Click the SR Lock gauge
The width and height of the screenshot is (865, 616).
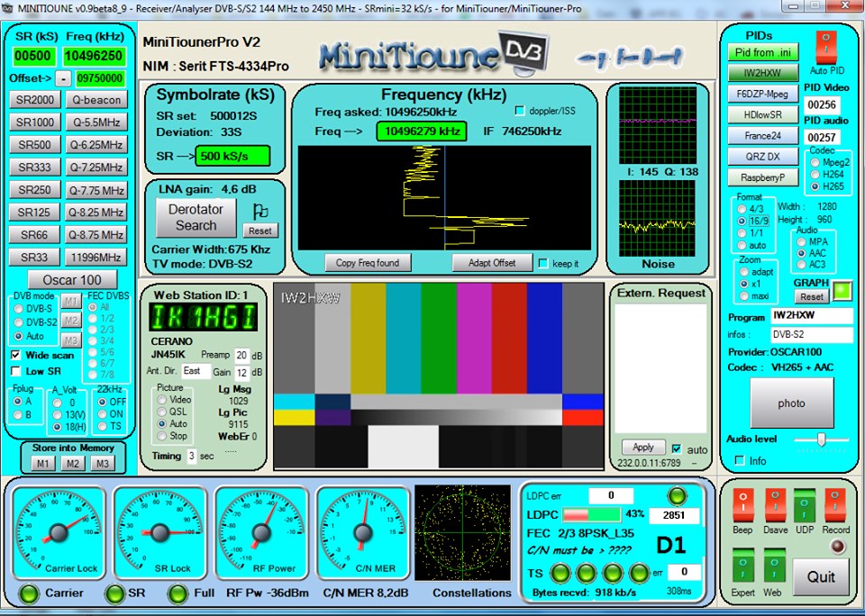159,532
